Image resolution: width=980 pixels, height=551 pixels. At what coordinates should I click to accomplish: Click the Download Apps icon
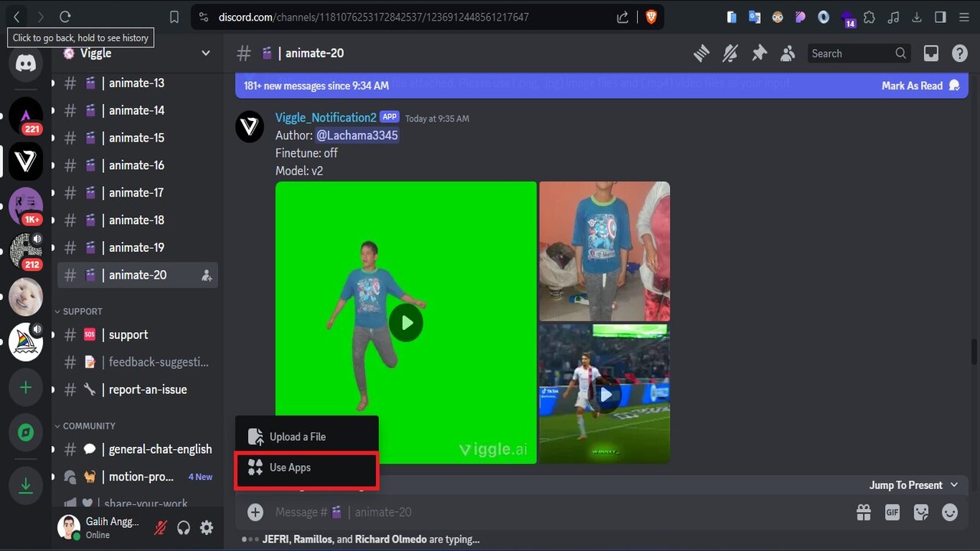26,485
